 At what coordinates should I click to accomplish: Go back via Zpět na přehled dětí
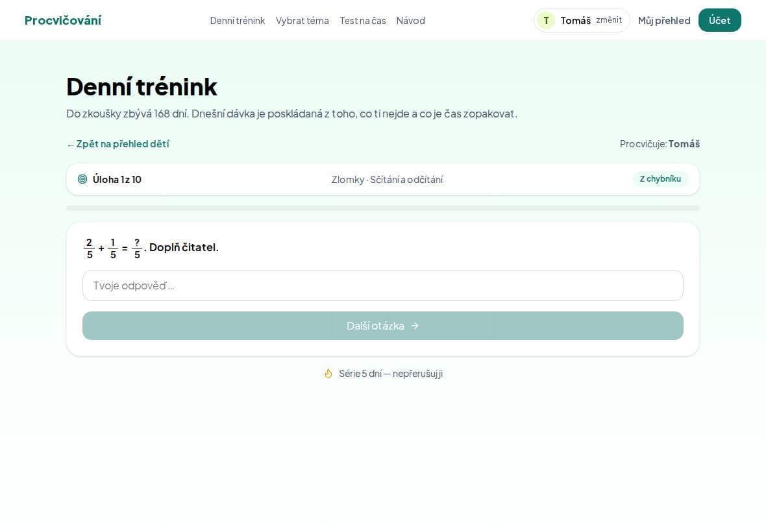[x=117, y=144]
